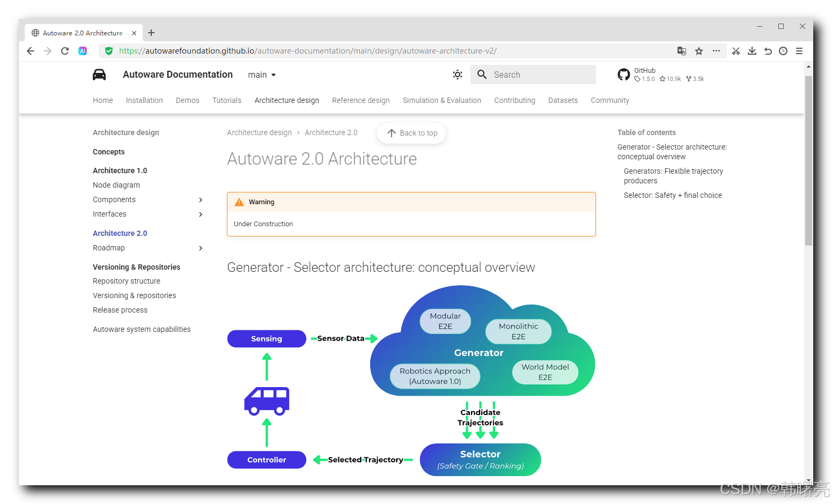Reload the page with the refresh icon

(x=65, y=51)
